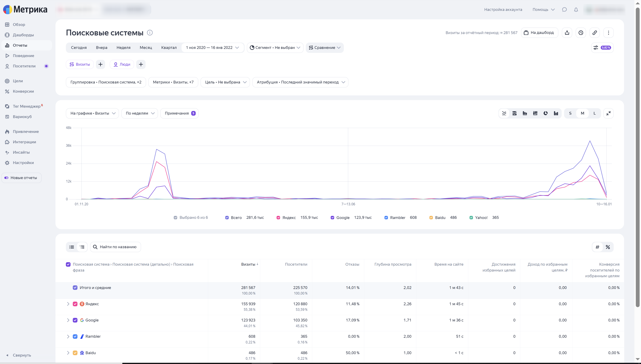Screen dimensions: 641x364
Task: Expand the Яндекс table row
Action: (x=68, y=304)
